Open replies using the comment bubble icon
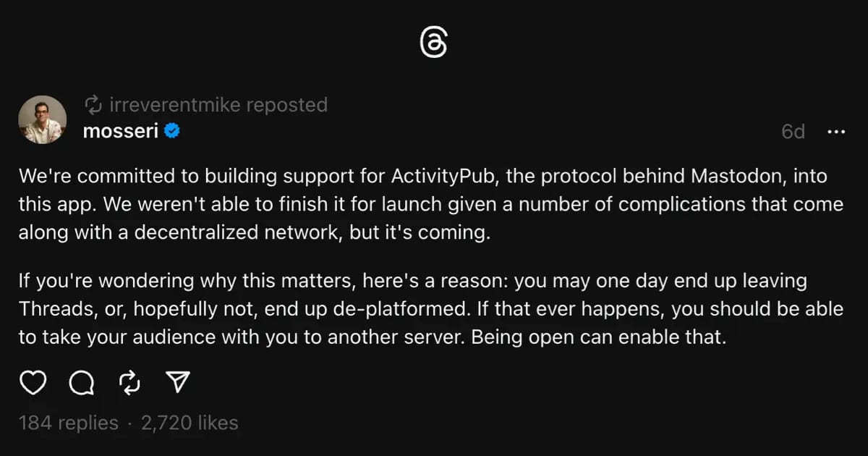Viewport: 868px width, 456px height. click(81, 383)
